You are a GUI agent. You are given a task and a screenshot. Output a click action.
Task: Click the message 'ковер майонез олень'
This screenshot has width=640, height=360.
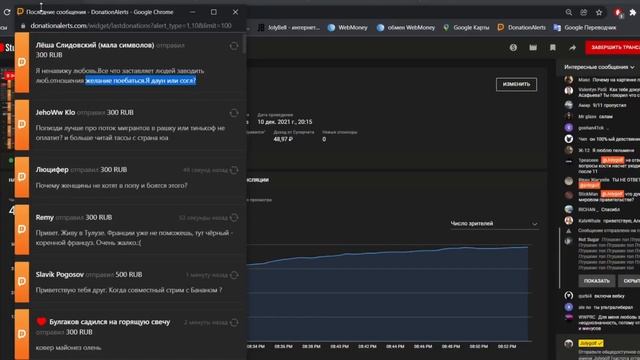[68, 348]
